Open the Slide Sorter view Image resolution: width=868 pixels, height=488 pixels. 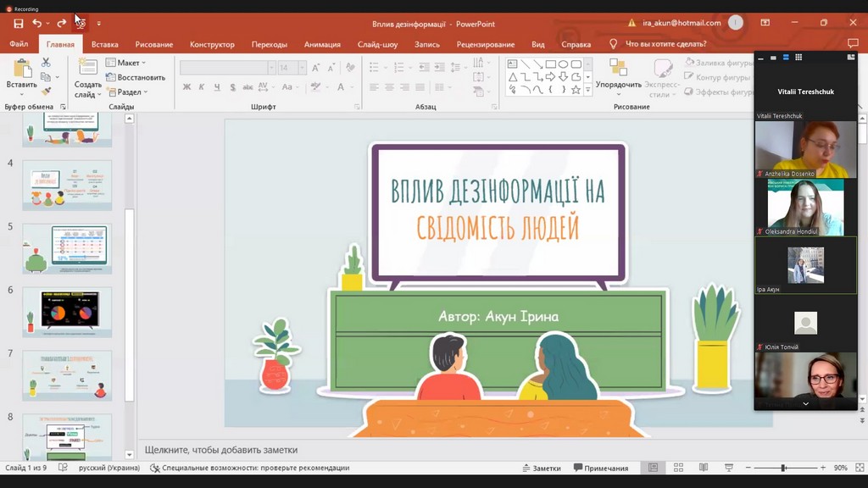(678, 468)
